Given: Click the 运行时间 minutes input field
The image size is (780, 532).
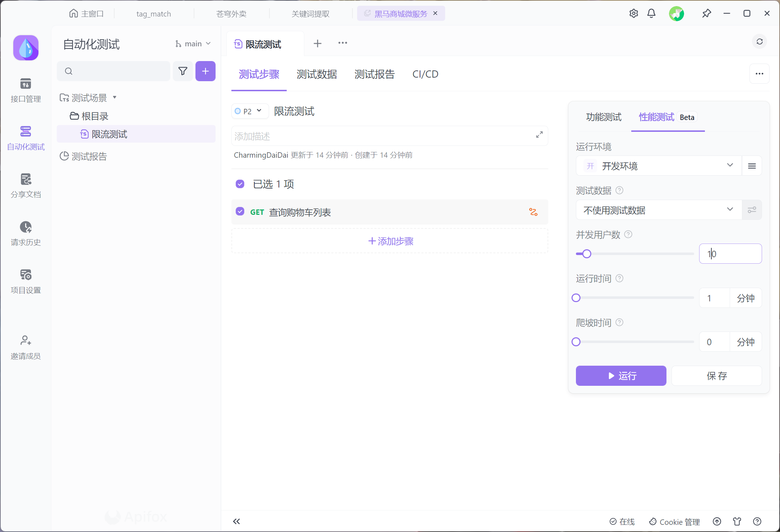Looking at the screenshot, I should coord(714,298).
